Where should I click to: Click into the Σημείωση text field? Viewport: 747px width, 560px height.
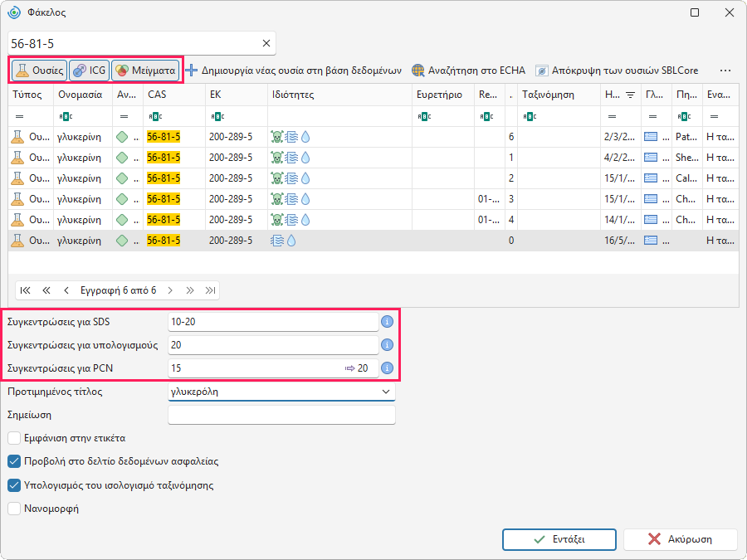(x=281, y=415)
